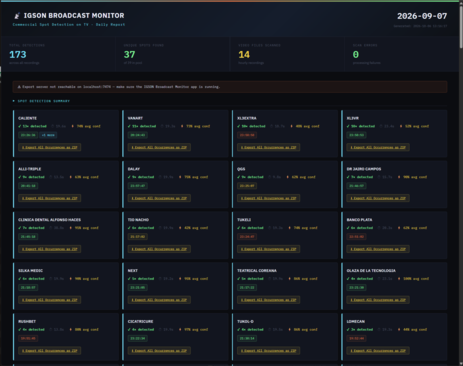Open the timestamp chip in TIO NACHO card

click(138, 237)
